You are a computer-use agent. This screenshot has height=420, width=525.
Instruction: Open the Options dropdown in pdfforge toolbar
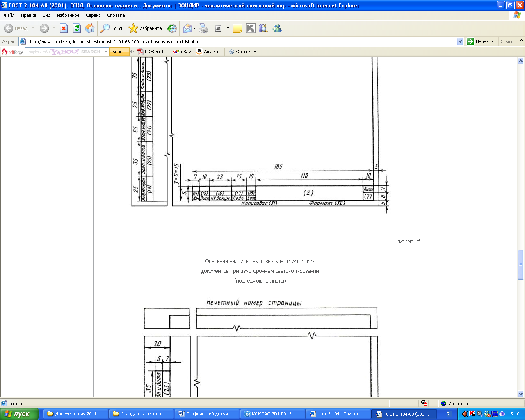tap(242, 52)
